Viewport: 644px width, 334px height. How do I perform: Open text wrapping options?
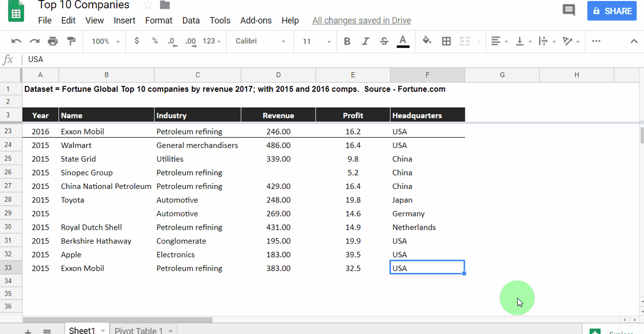coord(547,41)
